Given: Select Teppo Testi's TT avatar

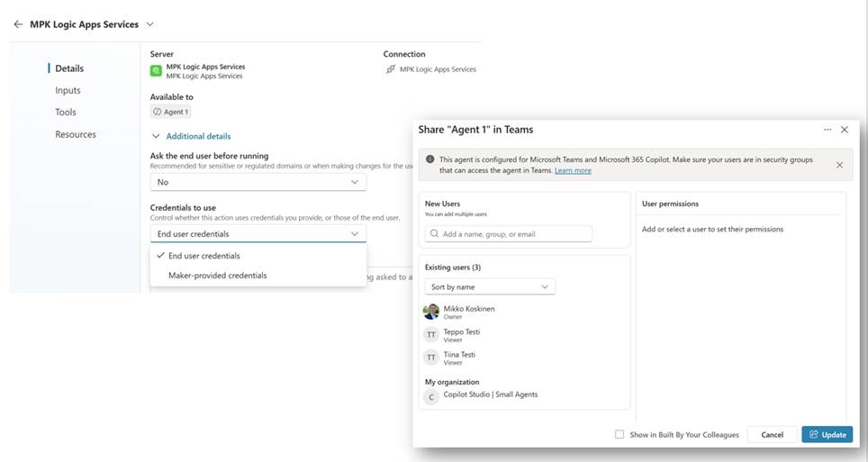Looking at the screenshot, I should (431, 335).
